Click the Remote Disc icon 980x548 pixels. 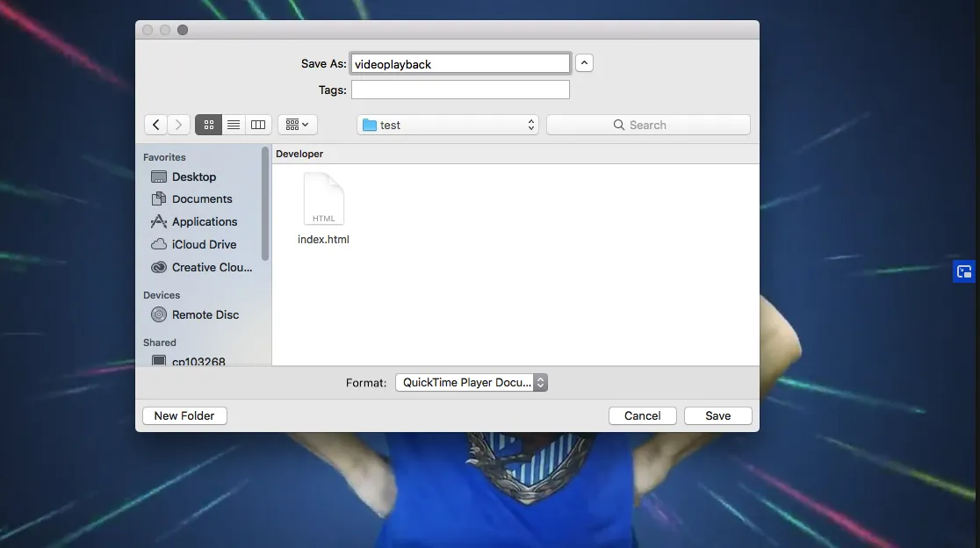tap(159, 314)
